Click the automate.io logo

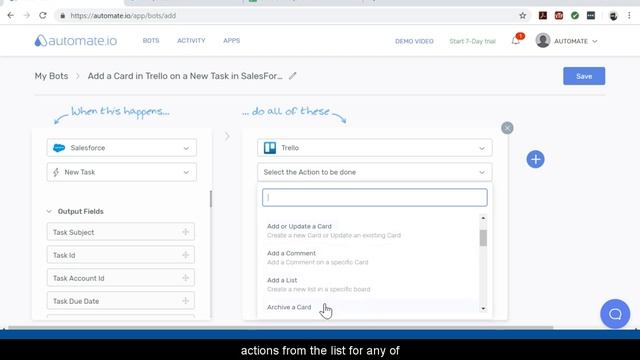(76, 41)
